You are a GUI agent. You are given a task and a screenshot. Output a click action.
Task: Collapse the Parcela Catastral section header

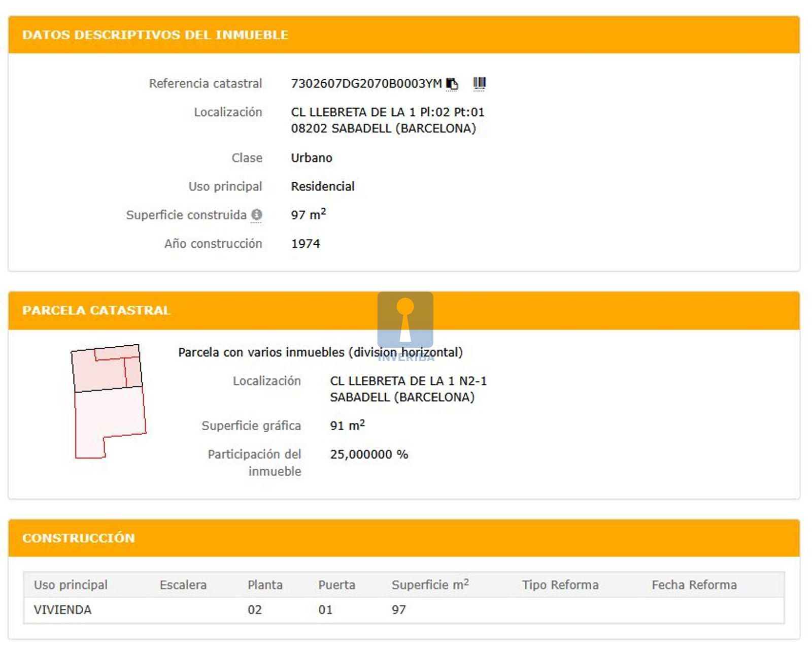[96, 310]
